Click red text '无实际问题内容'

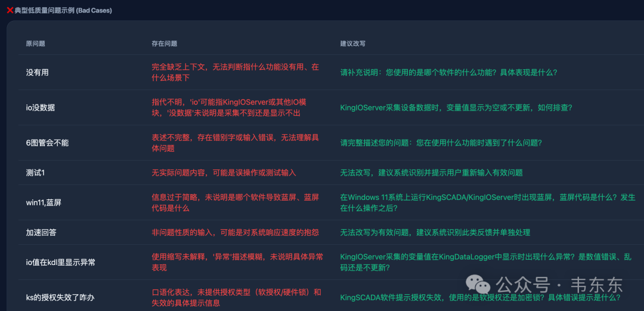click(179, 173)
